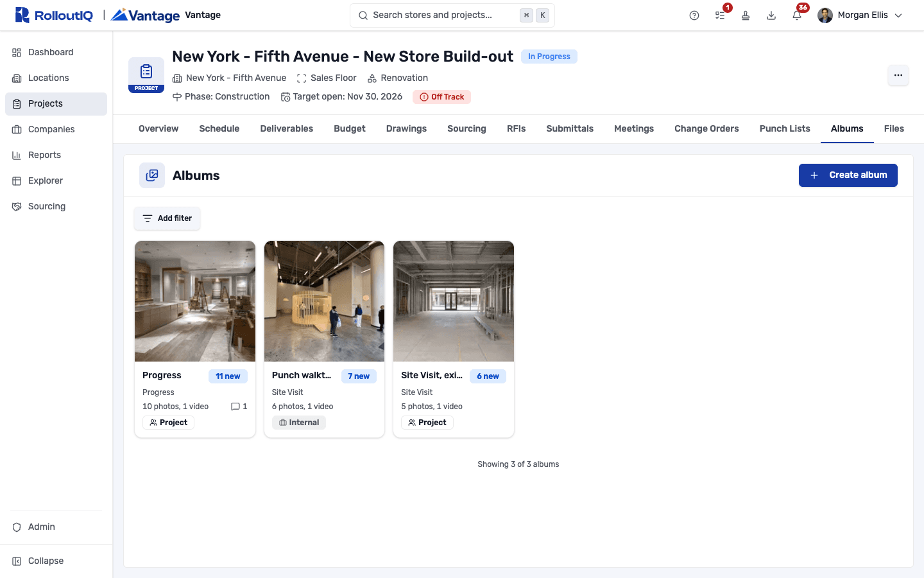Click the Locations building icon
This screenshot has width=924, height=578.
point(17,78)
